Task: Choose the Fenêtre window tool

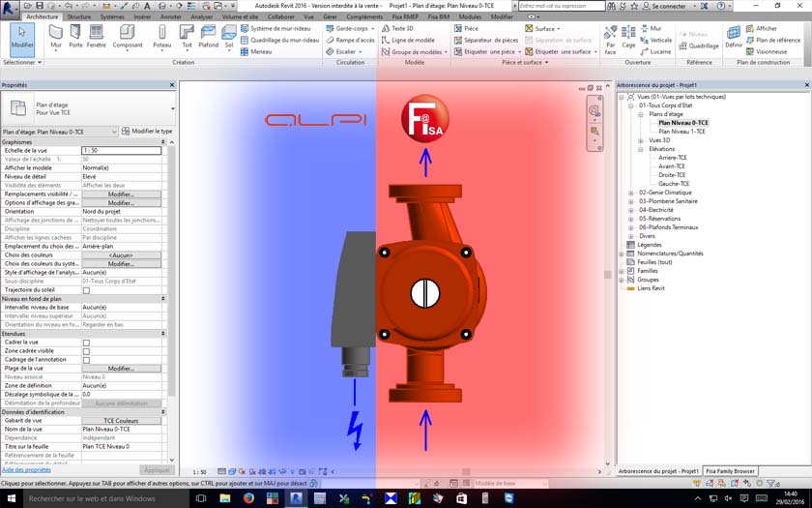Action: coord(97,36)
